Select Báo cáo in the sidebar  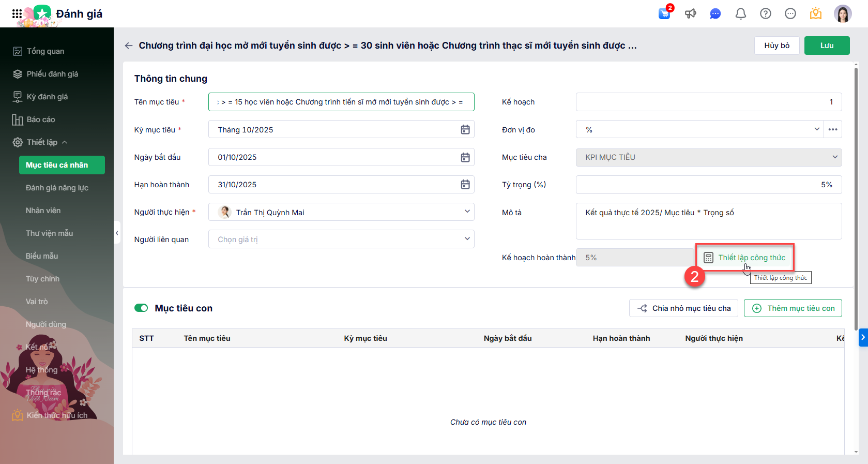[41, 119]
